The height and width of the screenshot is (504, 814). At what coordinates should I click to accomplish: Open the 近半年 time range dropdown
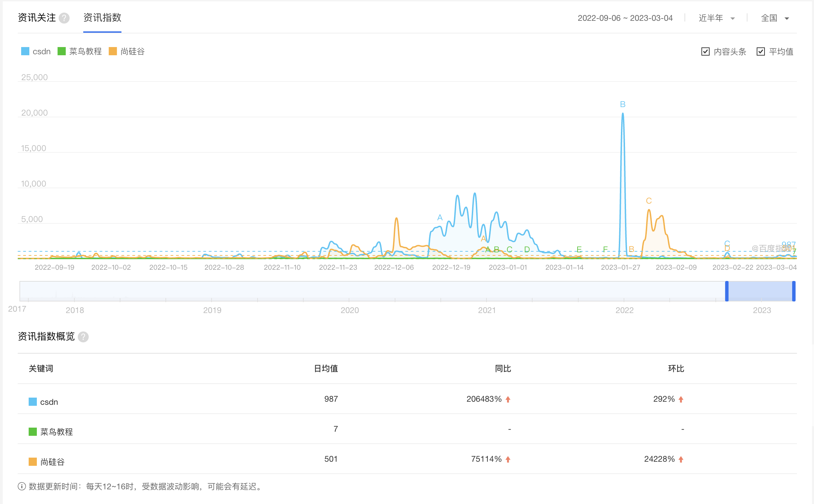pos(716,18)
